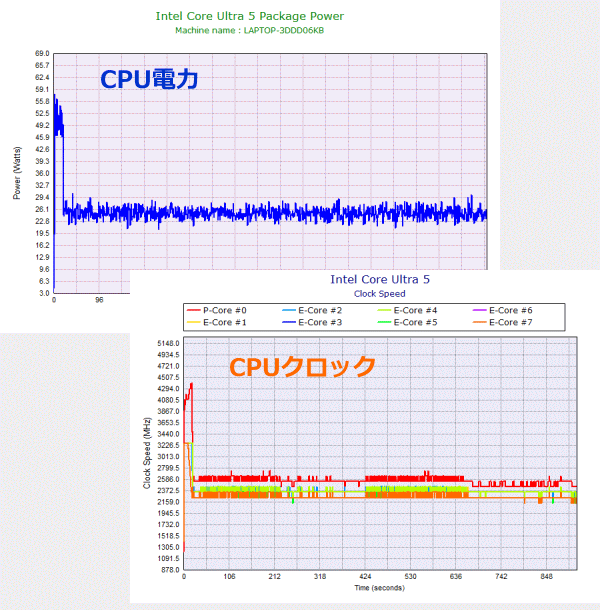The height and width of the screenshot is (610, 600).
Task: Click the Power (Watts) axis label
Action: pyautogui.click(x=17, y=173)
